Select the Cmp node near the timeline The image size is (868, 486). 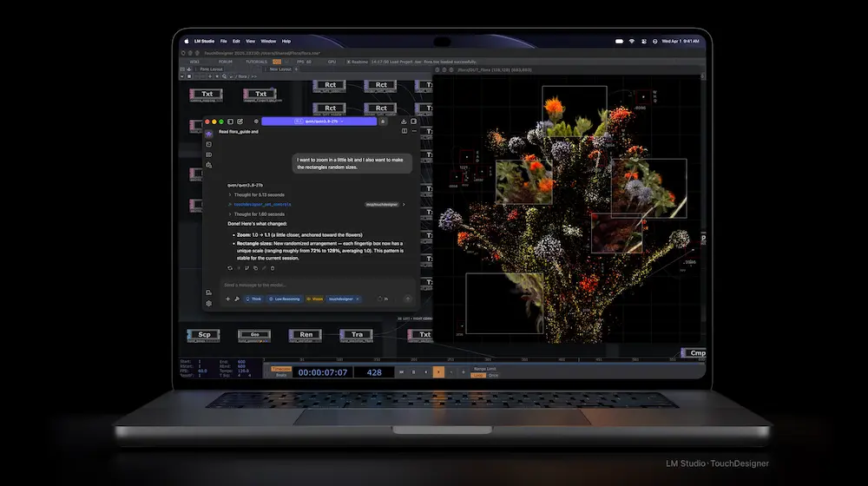coord(694,352)
